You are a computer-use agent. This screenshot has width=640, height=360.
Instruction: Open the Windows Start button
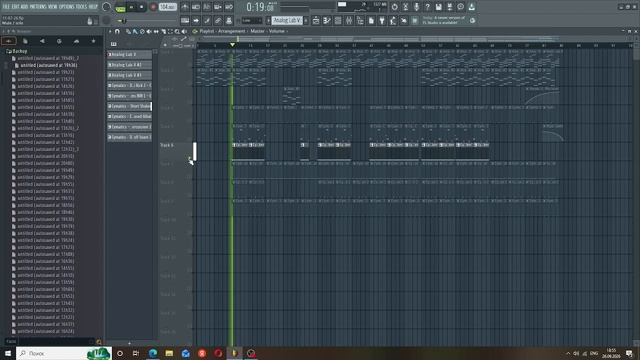8,353
